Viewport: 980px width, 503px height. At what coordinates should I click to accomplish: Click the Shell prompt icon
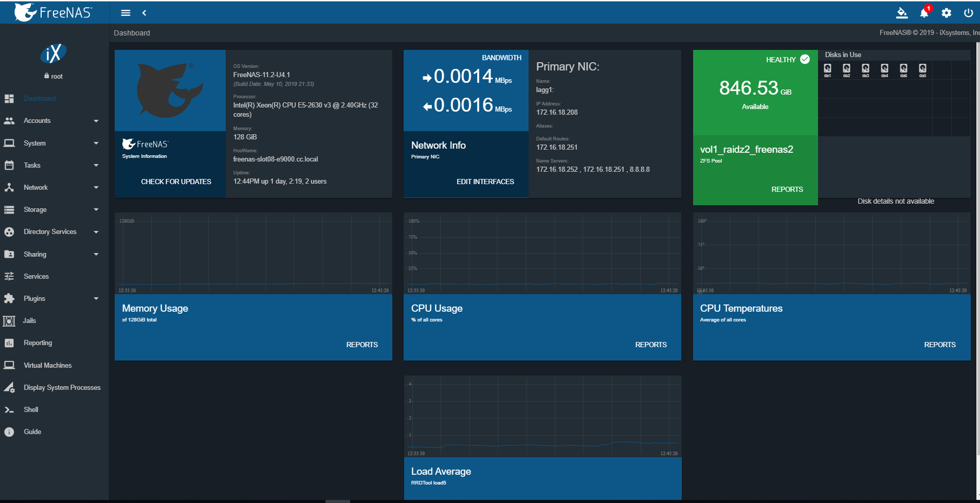coord(9,410)
